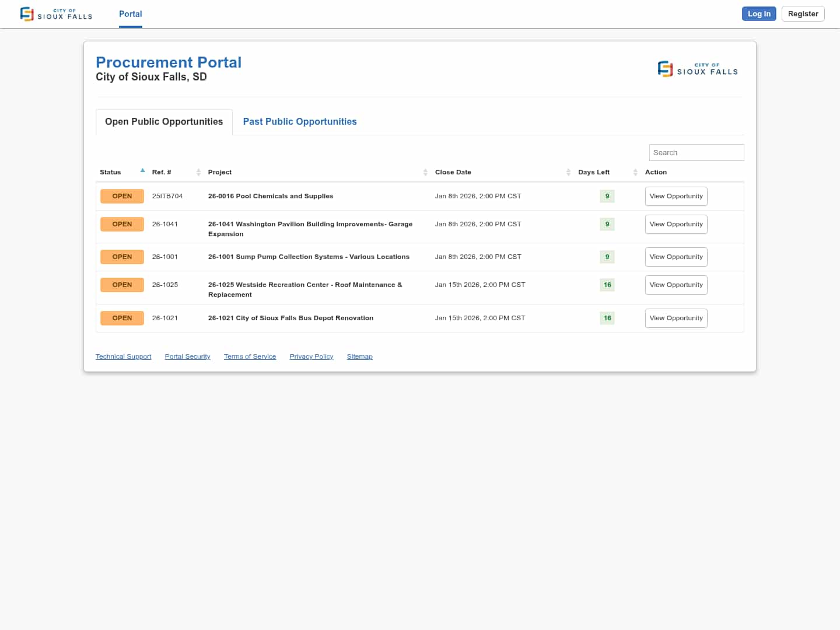The image size is (840, 630).
Task: Click the Sioux Falls logo in portal header
Action: [x=698, y=69]
